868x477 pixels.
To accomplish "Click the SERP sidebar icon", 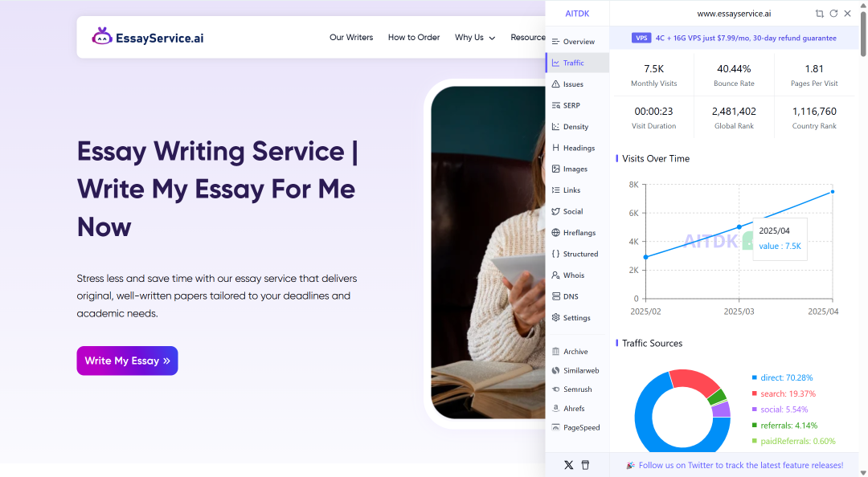I will [x=556, y=105].
